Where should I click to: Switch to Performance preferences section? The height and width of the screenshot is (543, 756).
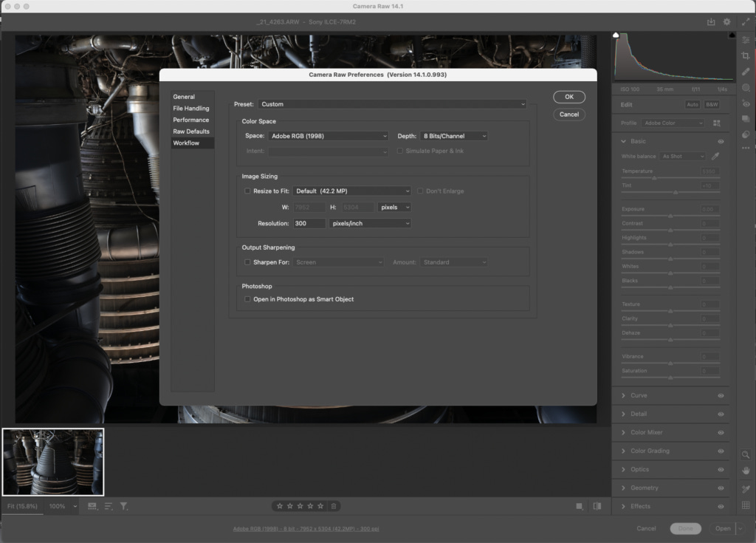click(190, 120)
